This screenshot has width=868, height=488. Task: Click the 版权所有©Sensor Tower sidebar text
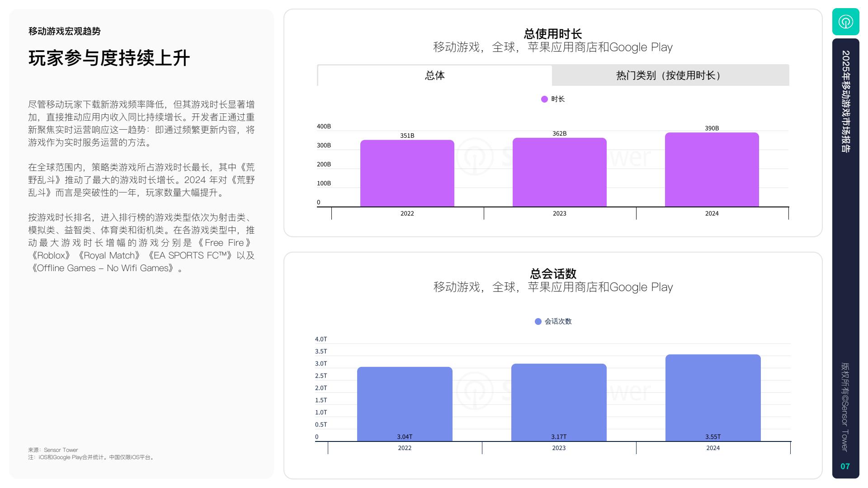click(x=844, y=407)
